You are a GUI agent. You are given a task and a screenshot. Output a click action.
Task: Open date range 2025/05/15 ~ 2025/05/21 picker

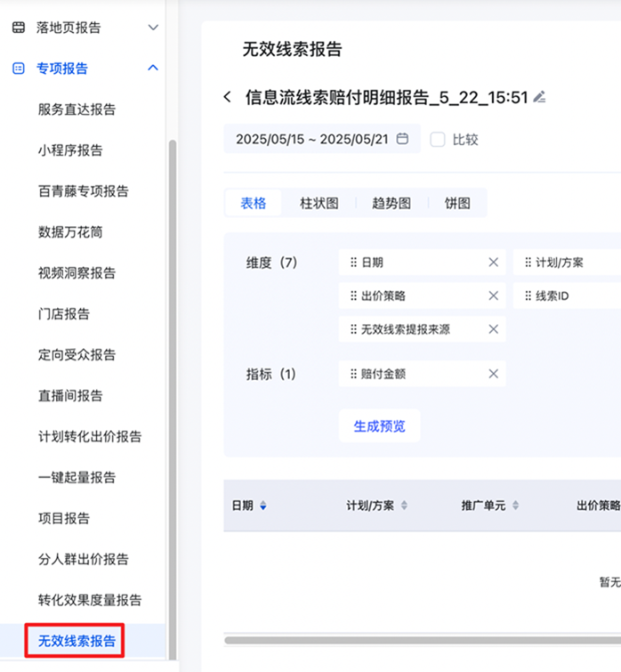coord(311,140)
